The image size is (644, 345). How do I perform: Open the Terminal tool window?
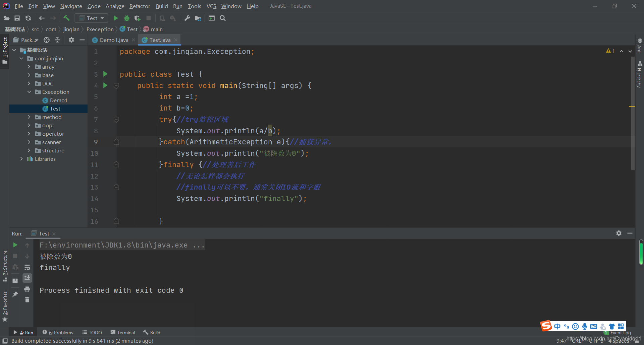123,332
